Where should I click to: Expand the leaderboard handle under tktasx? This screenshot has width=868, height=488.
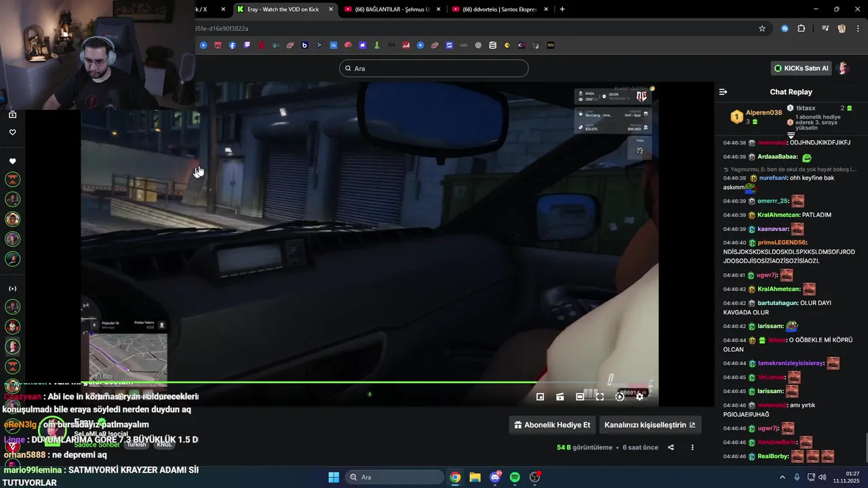(791, 136)
